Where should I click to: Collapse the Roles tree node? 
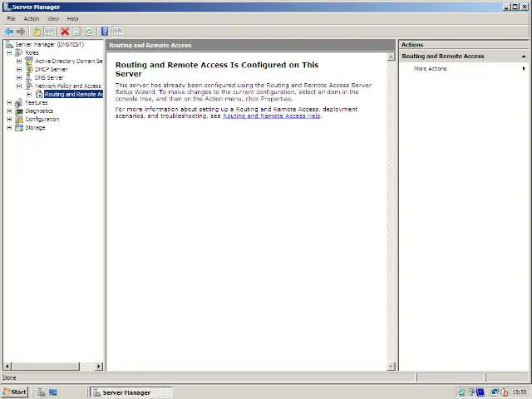coord(9,53)
